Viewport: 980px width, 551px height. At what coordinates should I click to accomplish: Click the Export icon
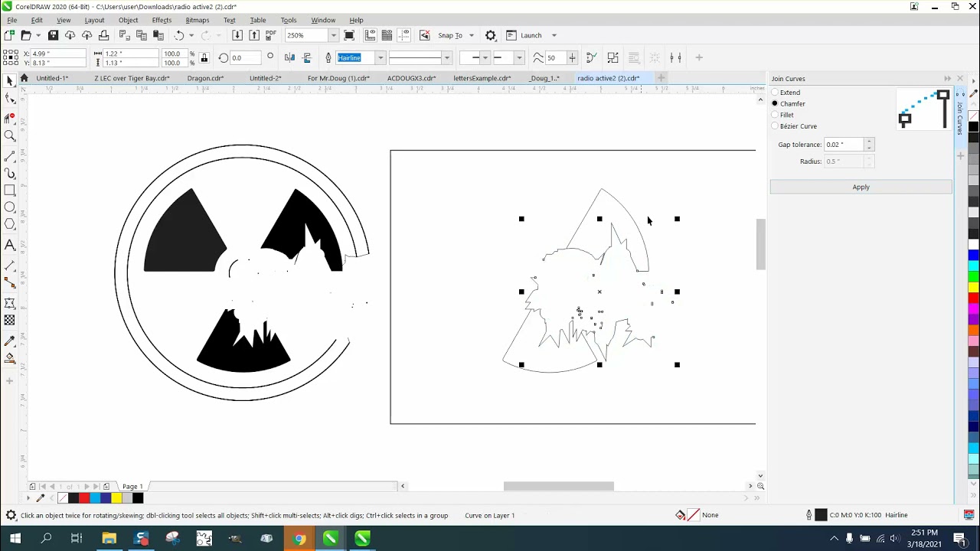coord(254,35)
